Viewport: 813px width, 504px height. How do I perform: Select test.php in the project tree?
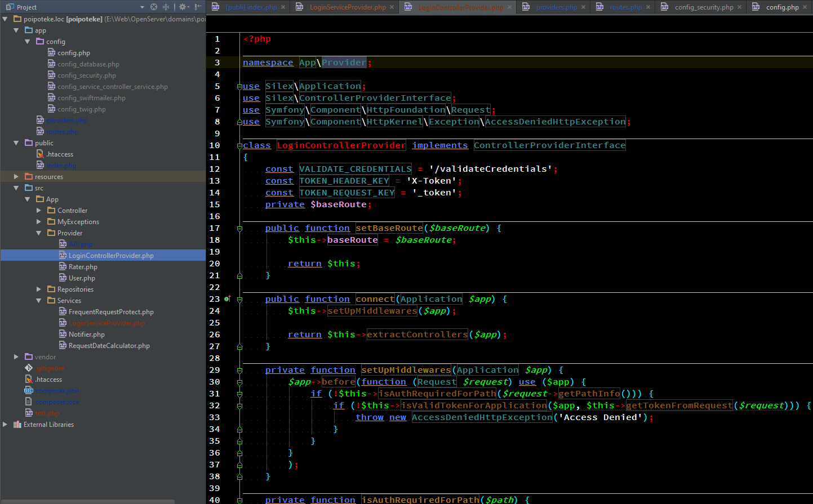(47, 413)
